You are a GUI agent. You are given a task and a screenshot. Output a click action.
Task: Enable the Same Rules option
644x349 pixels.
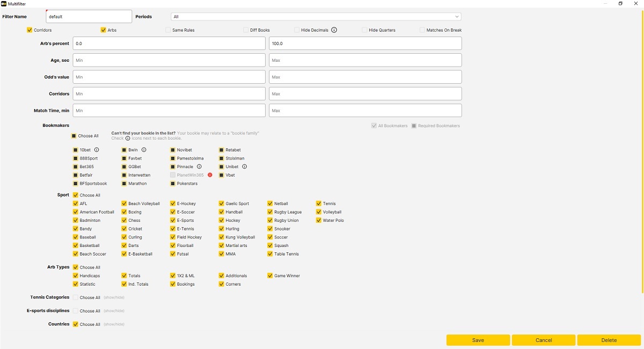pos(168,30)
